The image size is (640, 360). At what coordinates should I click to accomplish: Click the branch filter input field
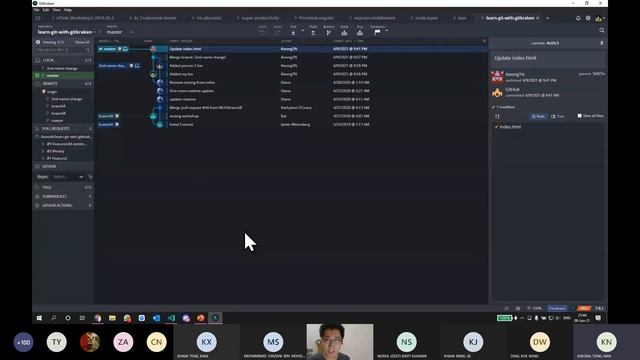coord(63,50)
